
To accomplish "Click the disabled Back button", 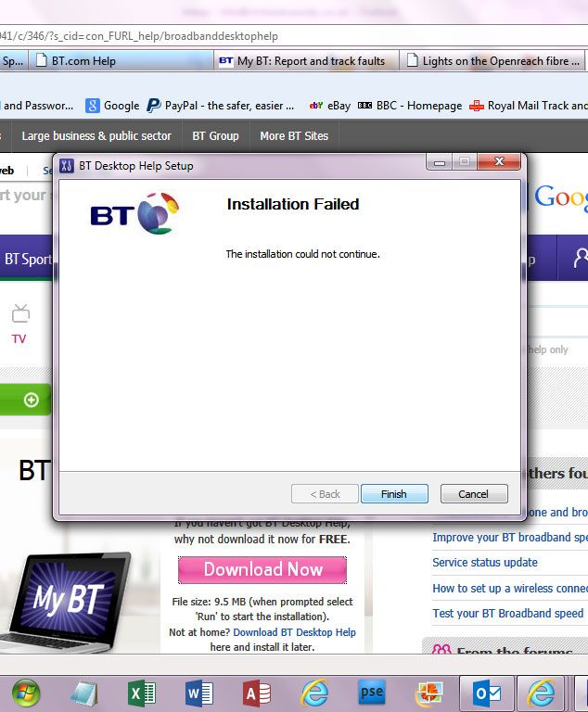I will pyautogui.click(x=325, y=493).
